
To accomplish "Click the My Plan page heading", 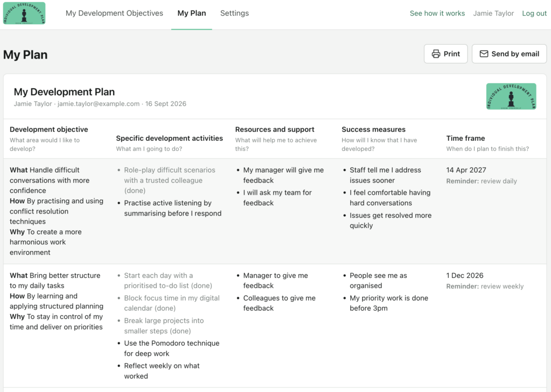I will point(25,55).
